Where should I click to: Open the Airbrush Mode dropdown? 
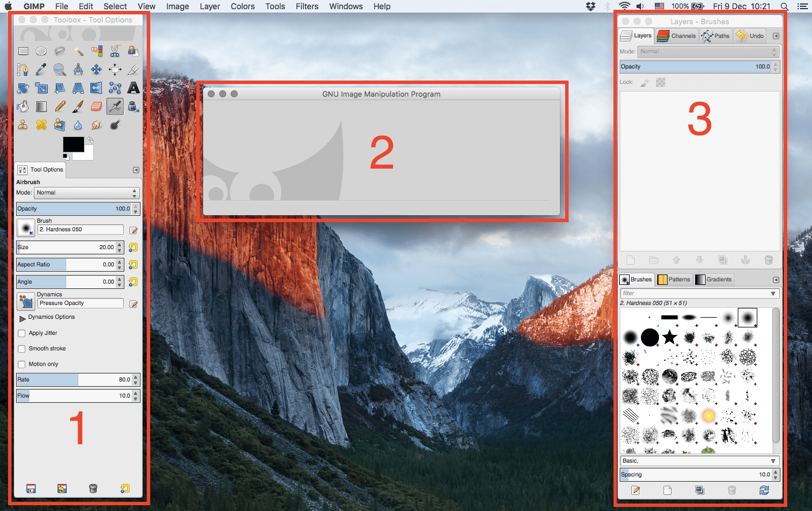[86, 193]
